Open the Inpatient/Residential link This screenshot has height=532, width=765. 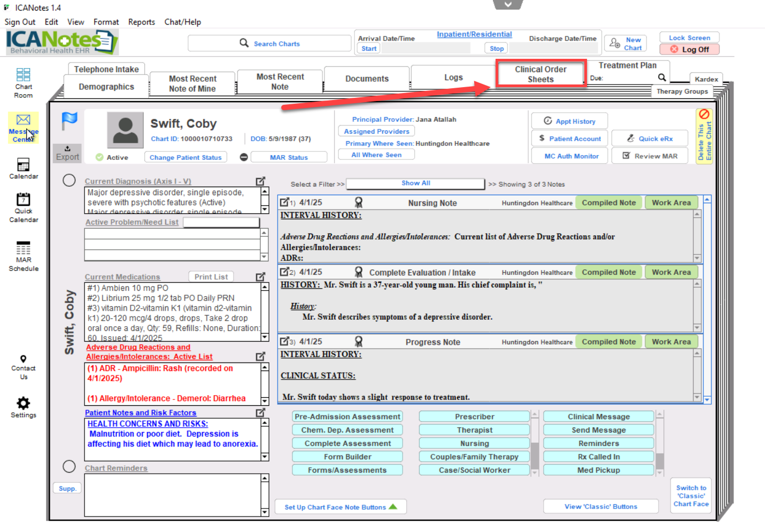point(474,34)
